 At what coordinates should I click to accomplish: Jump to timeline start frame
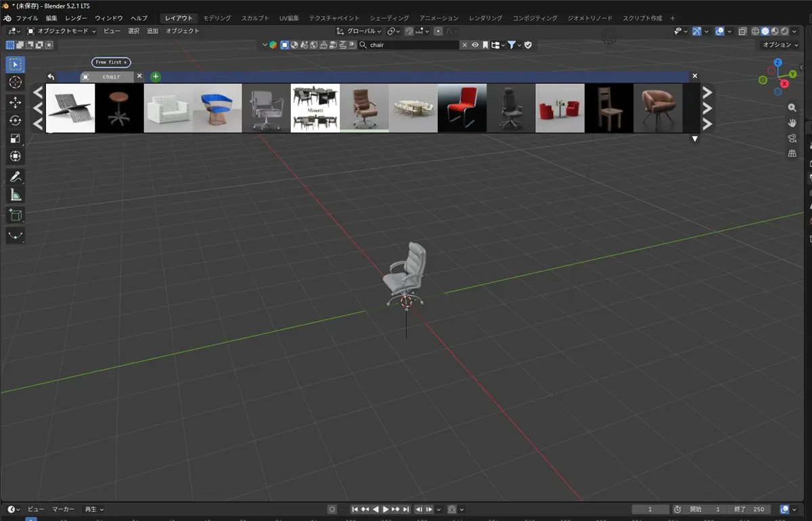point(355,509)
